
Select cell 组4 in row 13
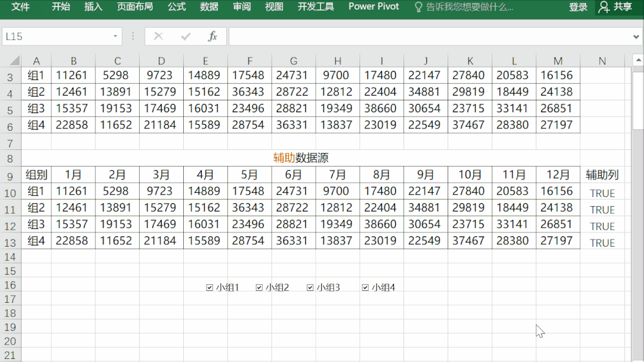[36, 241]
